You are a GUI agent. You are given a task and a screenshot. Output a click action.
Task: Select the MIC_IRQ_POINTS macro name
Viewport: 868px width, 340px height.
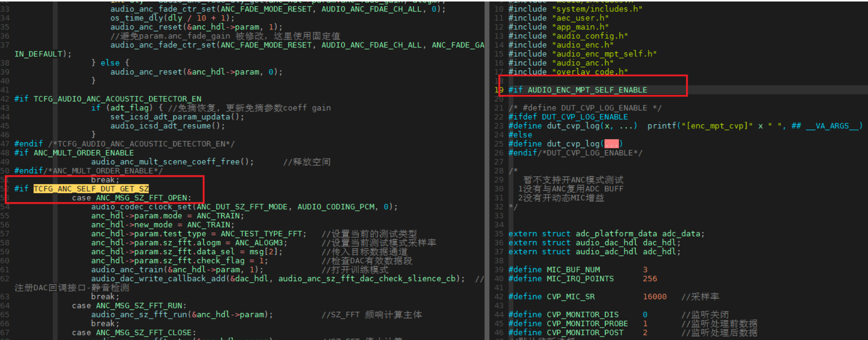click(x=580, y=279)
